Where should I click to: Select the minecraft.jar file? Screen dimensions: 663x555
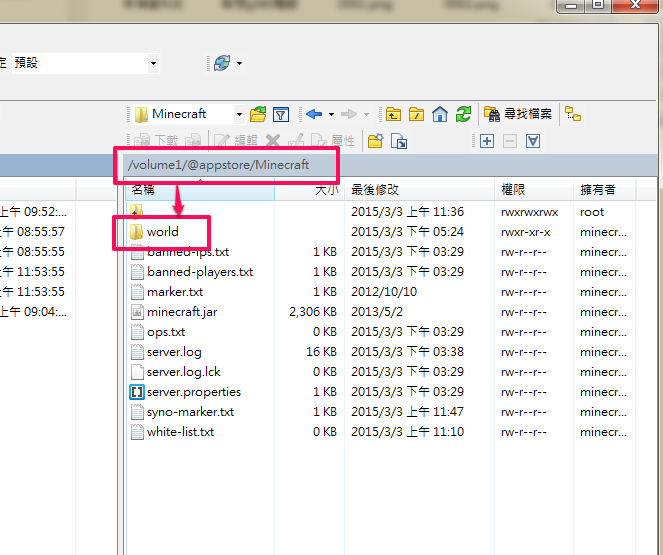coord(182,312)
